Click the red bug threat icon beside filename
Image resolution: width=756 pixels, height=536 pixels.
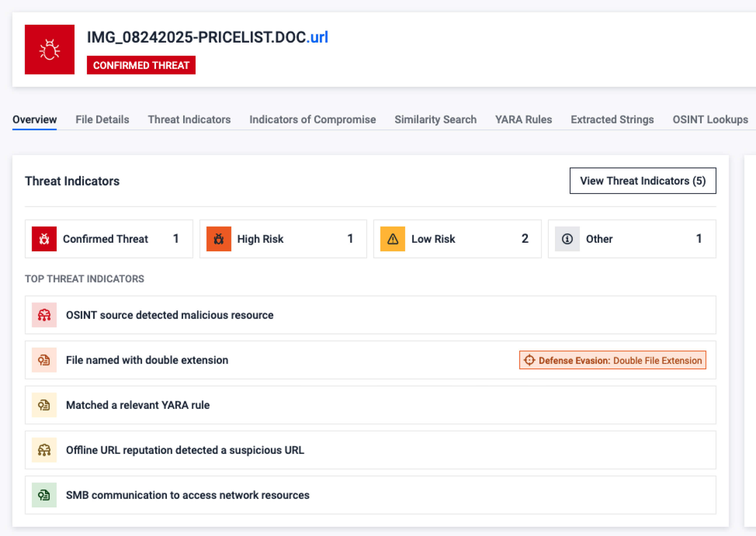49,49
